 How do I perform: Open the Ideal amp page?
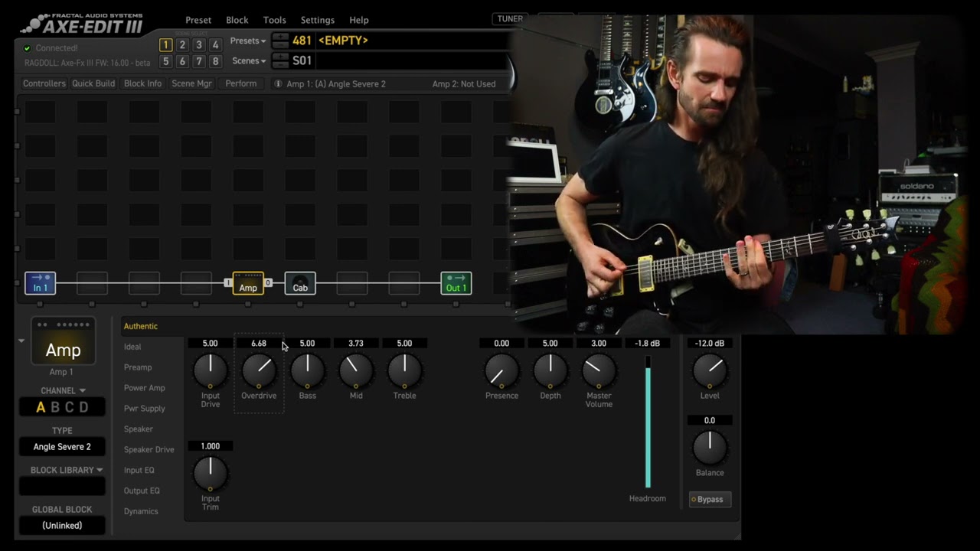(x=132, y=347)
